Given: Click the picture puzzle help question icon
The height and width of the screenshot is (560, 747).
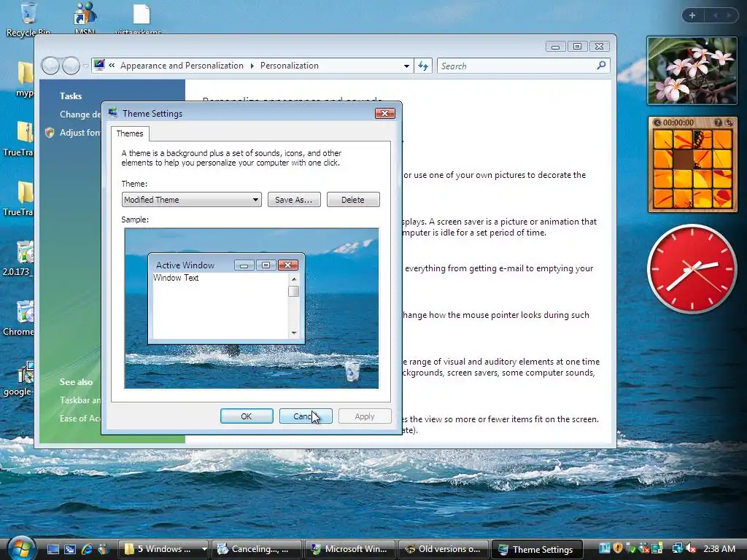Looking at the screenshot, I should 718,122.
